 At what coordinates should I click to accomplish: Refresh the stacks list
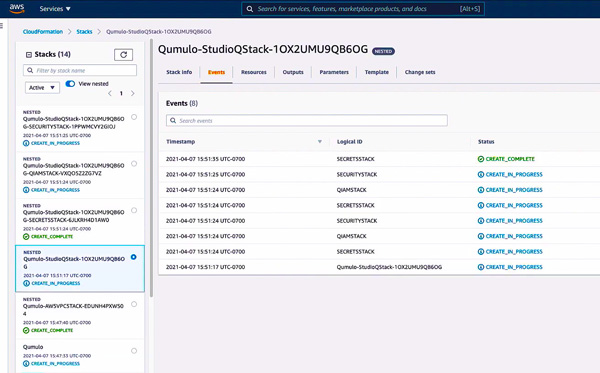(124, 55)
